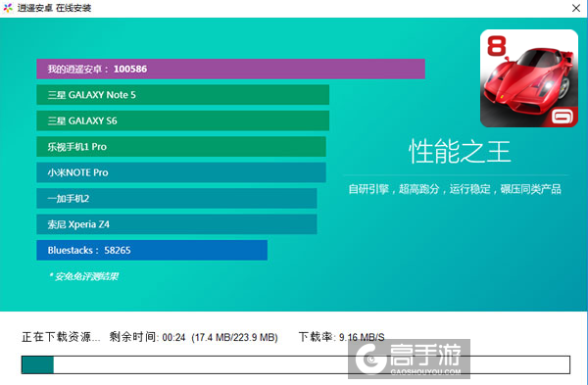
Task: Select the purple 100586 score bar
Action: pos(230,69)
